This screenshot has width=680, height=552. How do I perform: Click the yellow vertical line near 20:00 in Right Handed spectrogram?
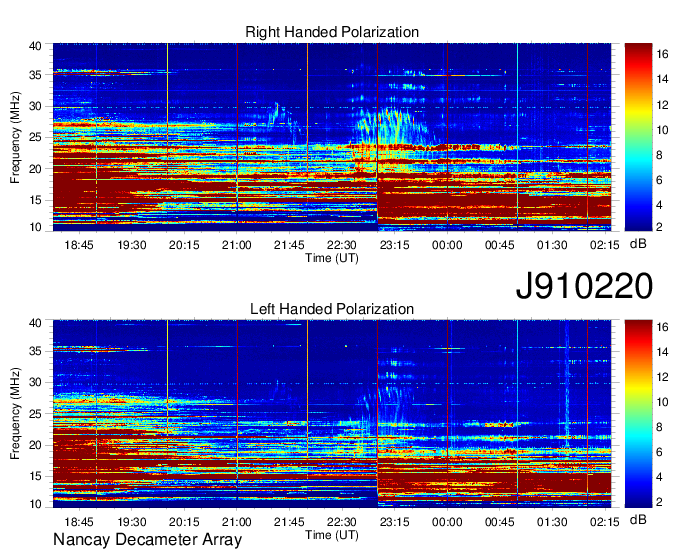pos(167,137)
